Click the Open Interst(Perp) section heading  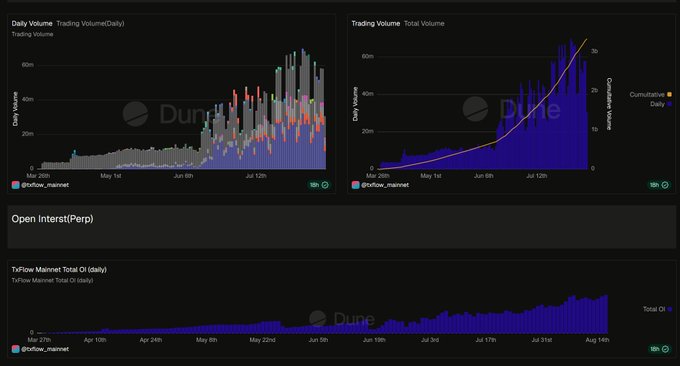pos(52,219)
